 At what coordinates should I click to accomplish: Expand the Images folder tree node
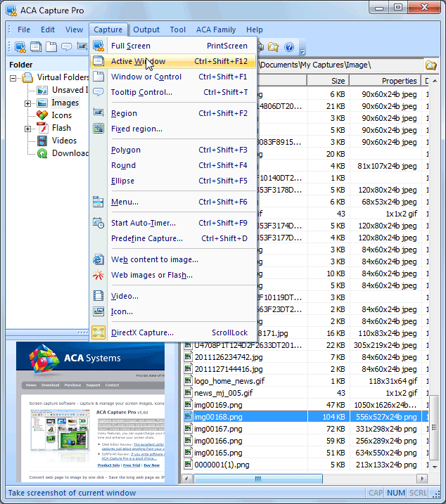[28, 103]
